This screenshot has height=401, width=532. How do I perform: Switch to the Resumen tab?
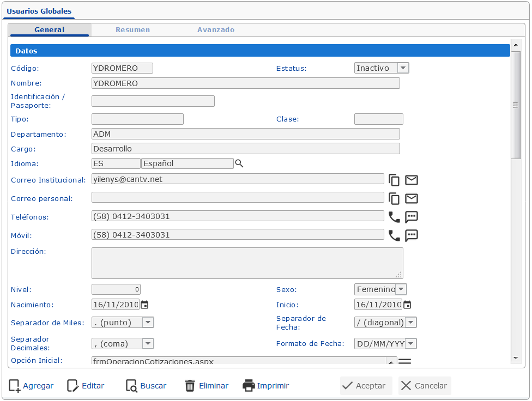pos(132,30)
